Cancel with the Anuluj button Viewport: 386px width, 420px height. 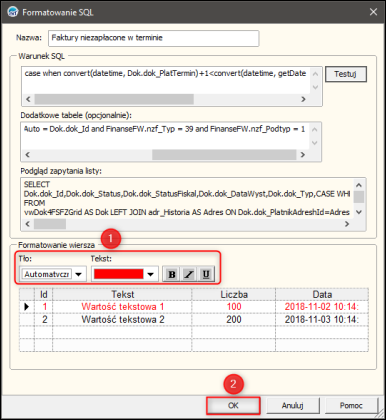coord(292,405)
